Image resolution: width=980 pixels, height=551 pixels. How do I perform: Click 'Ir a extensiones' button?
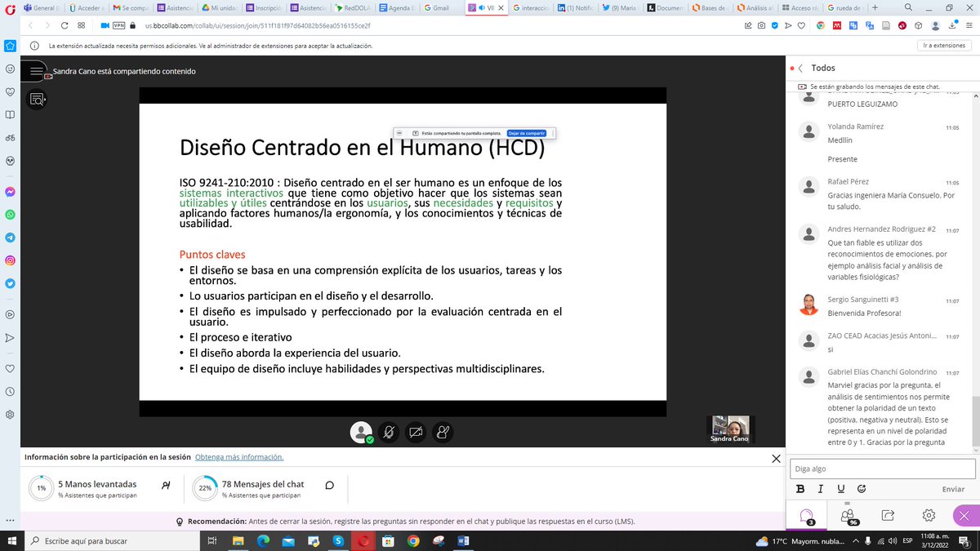click(x=944, y=46)
